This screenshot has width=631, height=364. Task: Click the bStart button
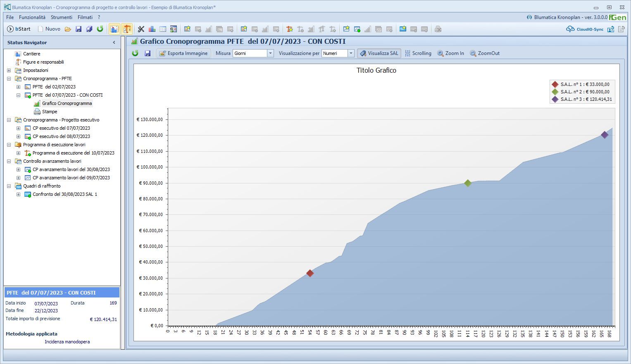coord(19,29)
